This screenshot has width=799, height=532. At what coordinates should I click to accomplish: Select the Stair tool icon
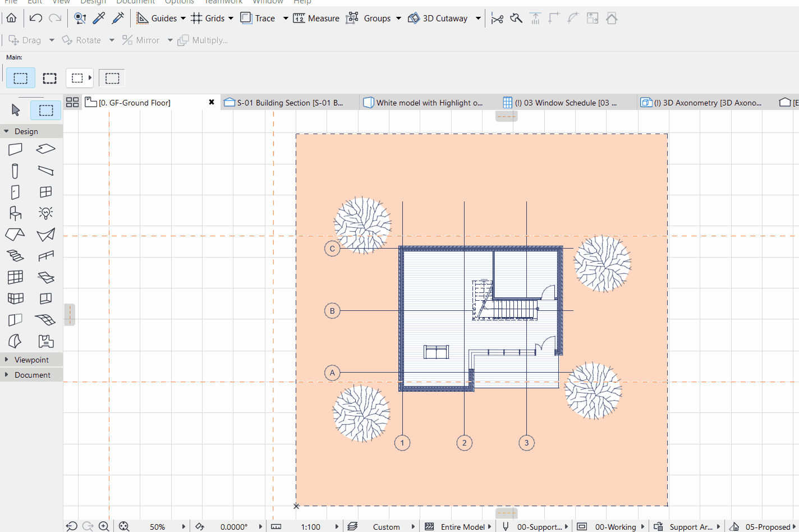click(x=15, y=256)
